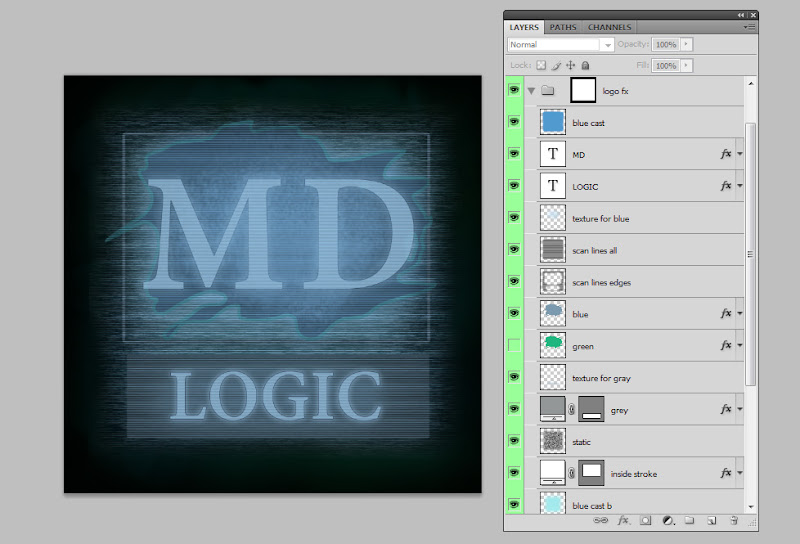Click the grey layer mask thumbnail
800x544 pixels.
pos(591,409)
